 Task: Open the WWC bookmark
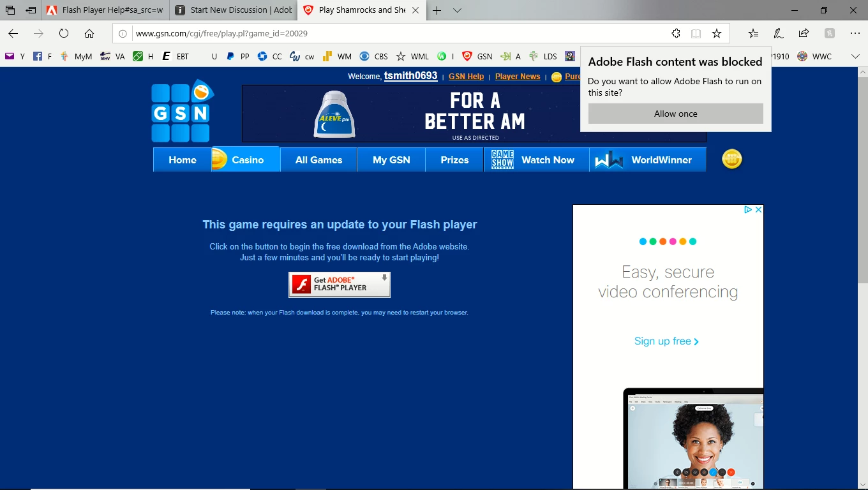[814, 56]
